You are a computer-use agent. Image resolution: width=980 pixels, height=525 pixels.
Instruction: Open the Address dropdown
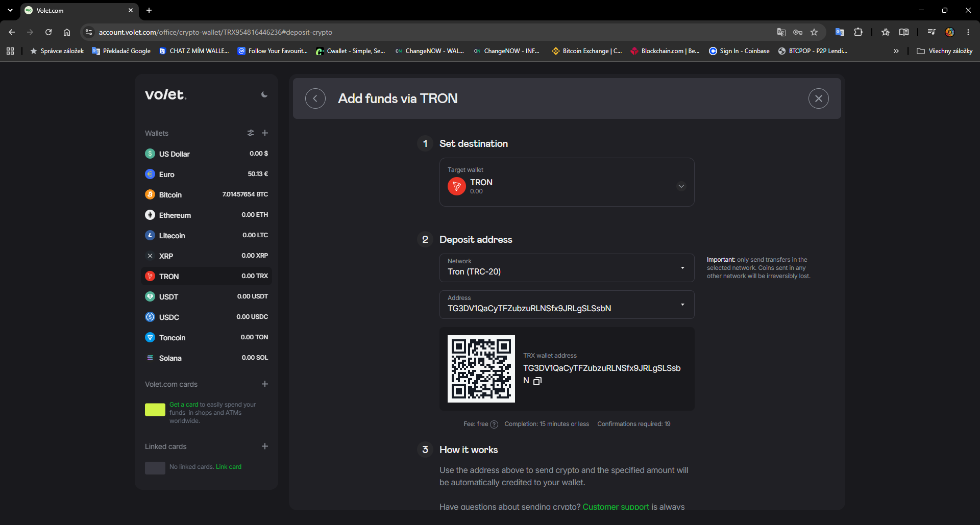click(x=567, y=305)
